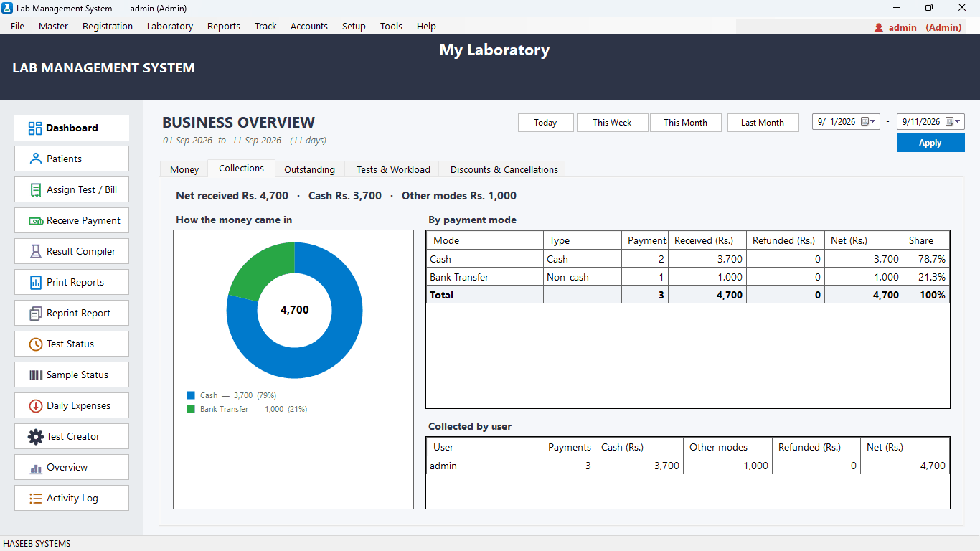The image size is (980, 551).
Task: Click the Share column header
Action: point(926,240)
